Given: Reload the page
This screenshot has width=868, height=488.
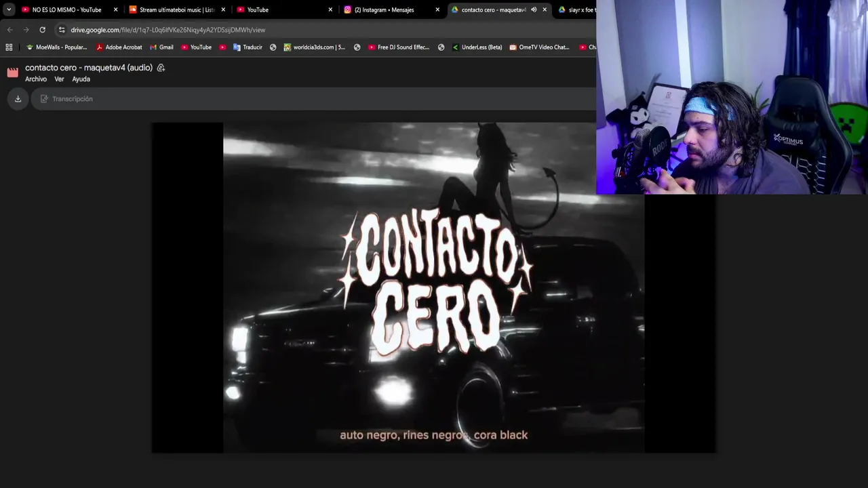Looking at the screenshot, I should click(x=42, y=30).
